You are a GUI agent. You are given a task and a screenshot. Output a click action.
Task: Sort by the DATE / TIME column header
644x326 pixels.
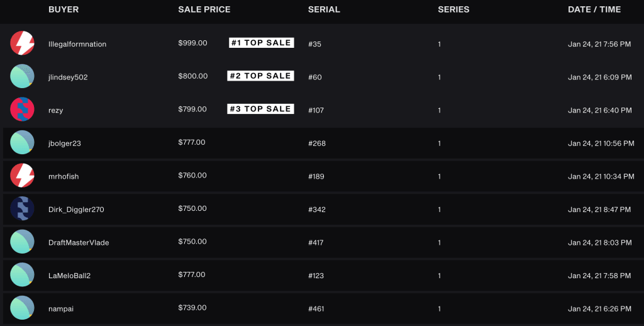594,9
